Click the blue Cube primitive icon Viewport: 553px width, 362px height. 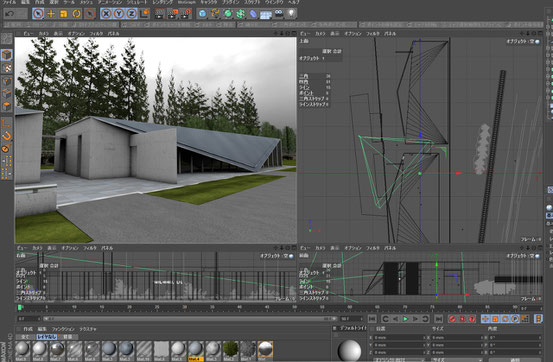coord(202,14)
